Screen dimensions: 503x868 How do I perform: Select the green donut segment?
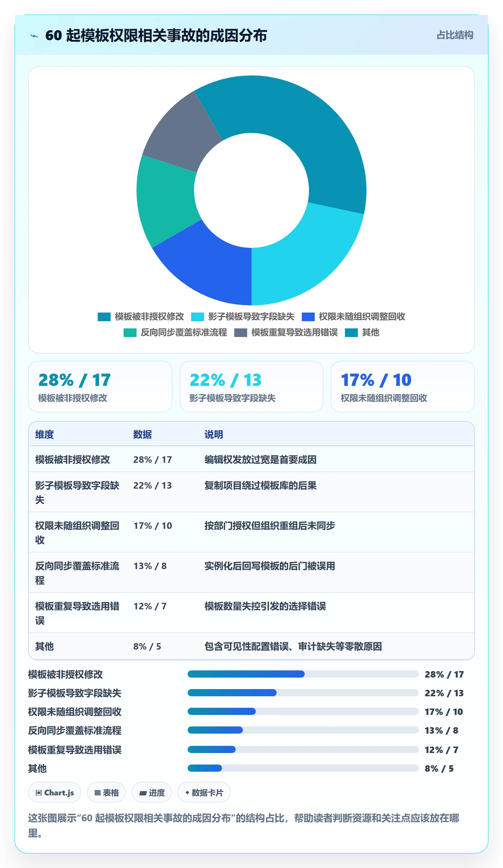point(165,199)
